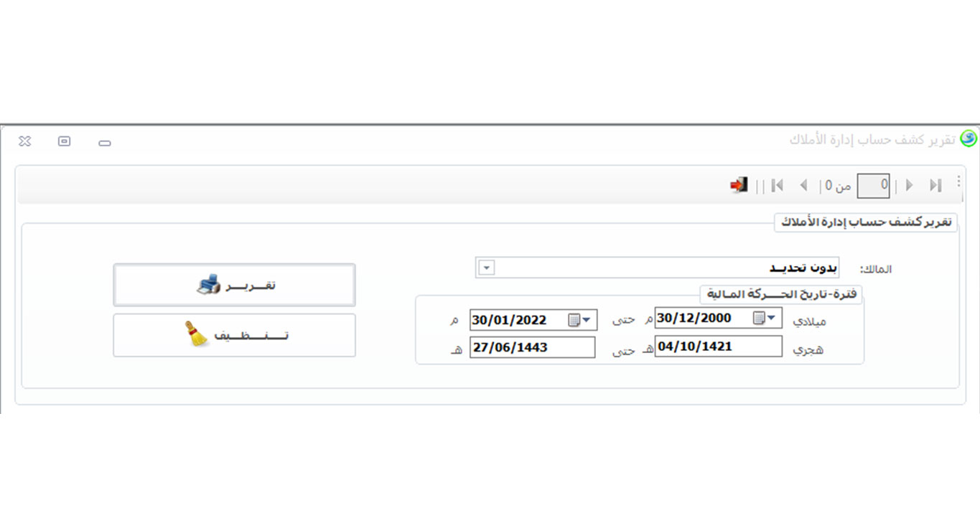Image resolution: width=980 pixels, height=528 pixels.
Task: Click the Gregorian end date text 30/01/2022
Action: [510, 320]
